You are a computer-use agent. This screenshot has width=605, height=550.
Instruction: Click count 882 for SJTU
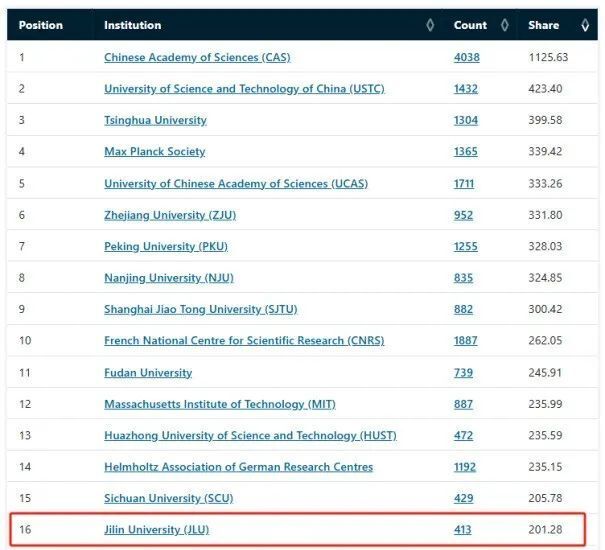tap(463, 309)
